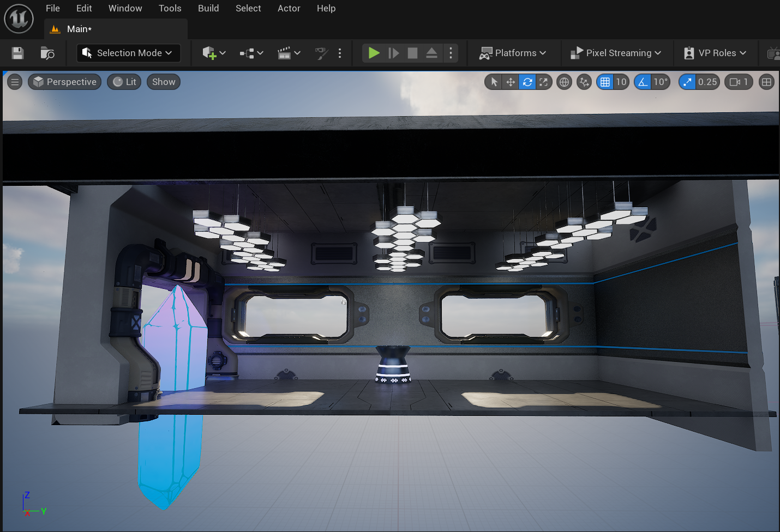This screenshot has width=780, height=532.
Task: Start Play in Editor green button
Action: (x=374, y=53)
